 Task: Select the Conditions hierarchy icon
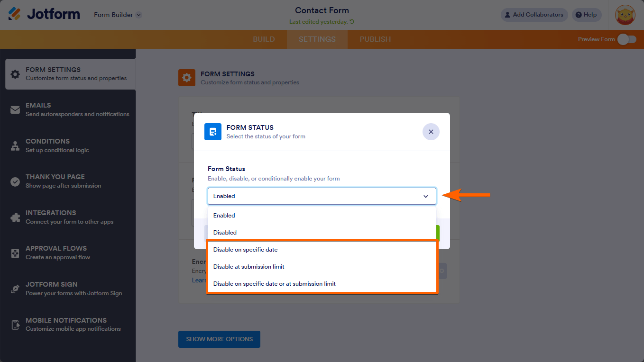click(x=15, y=146)
